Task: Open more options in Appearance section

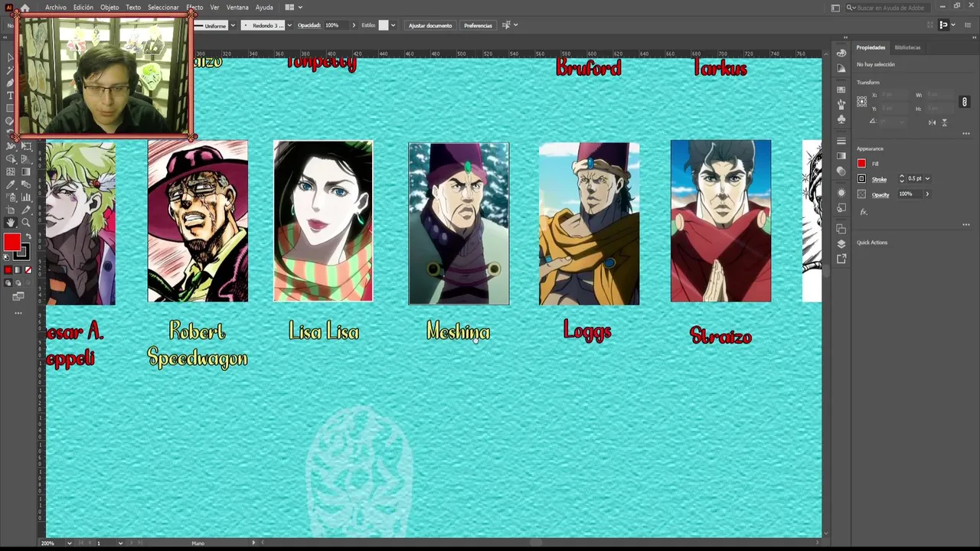Action: point(966,224)
